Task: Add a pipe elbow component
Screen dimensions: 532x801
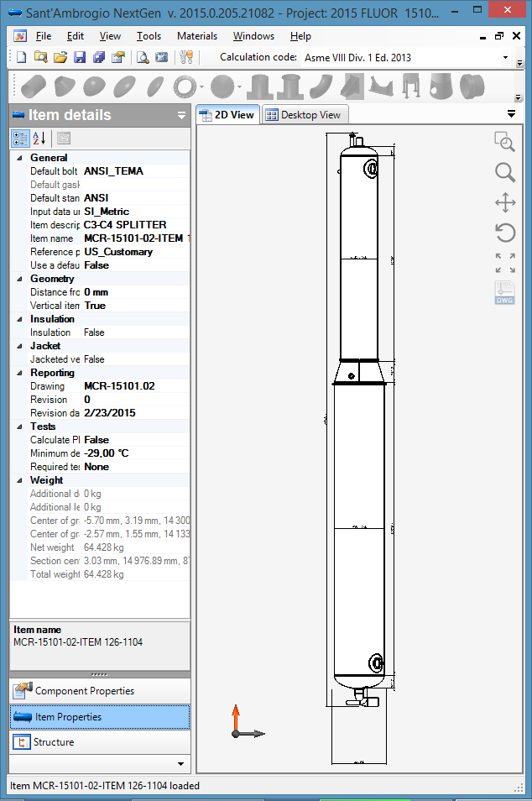Action: pos(321,86)
